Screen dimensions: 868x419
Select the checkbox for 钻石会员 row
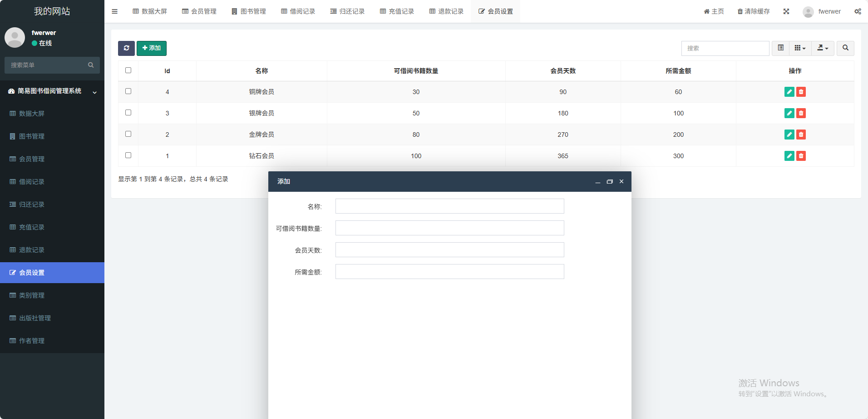coord(128,155)
